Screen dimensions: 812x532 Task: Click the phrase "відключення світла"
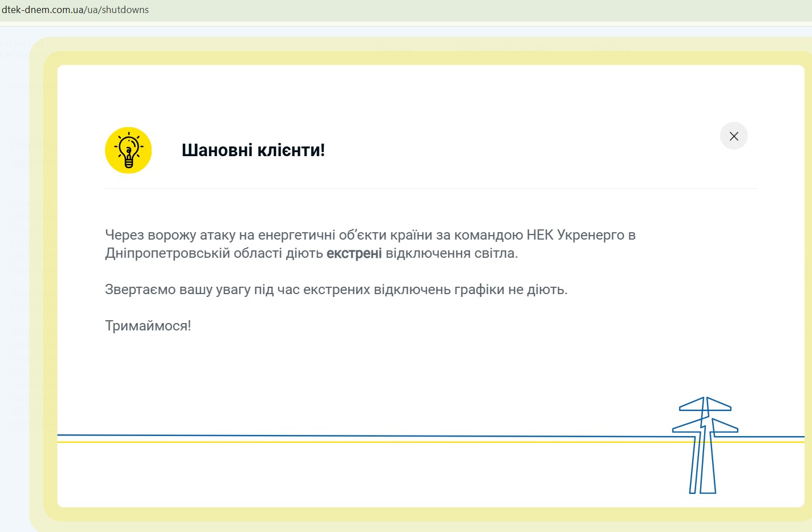coord(451,253)
